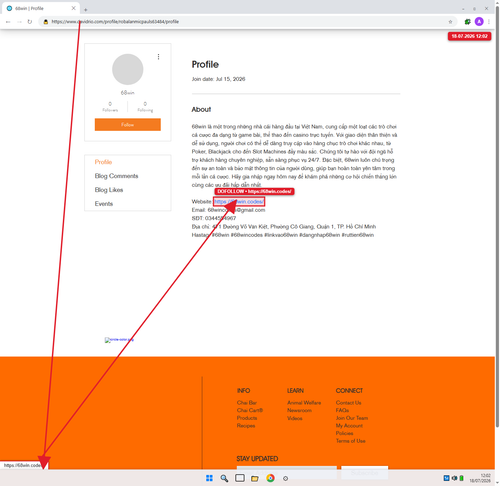Click the 0 Following count
This screenshot has width=500, height=486.
(145, 107)
